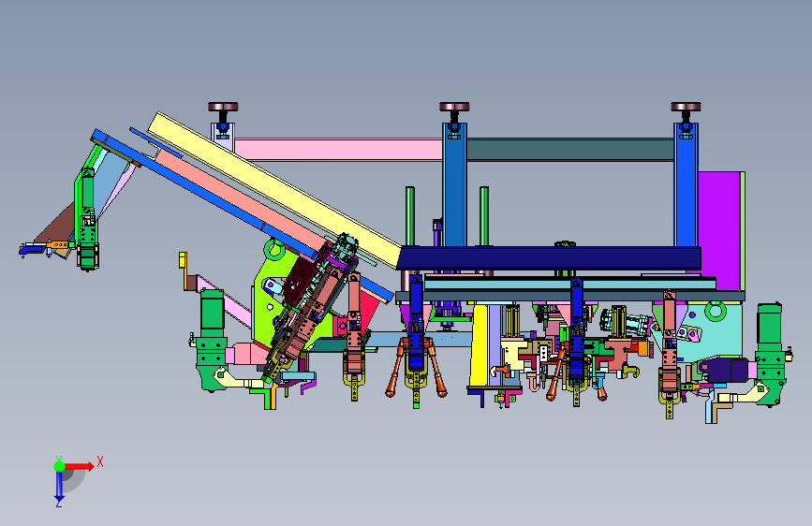Select the light cyan plate under the navy plate
812x526 pixels.
coord(569,285)
